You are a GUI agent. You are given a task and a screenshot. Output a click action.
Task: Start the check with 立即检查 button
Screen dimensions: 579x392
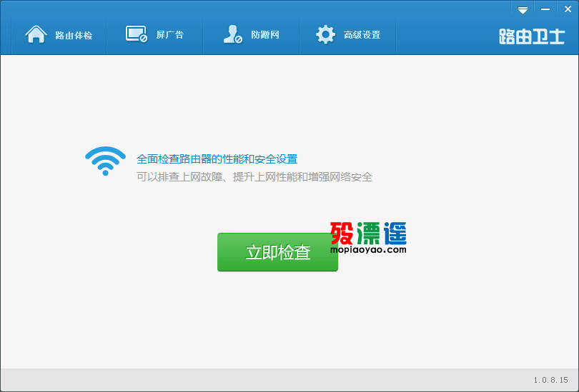[277, 252]
